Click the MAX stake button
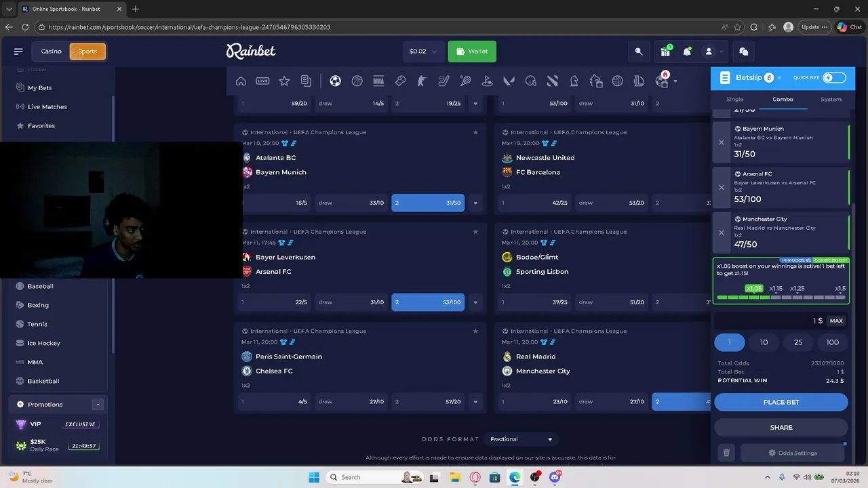 pos(836,321)
